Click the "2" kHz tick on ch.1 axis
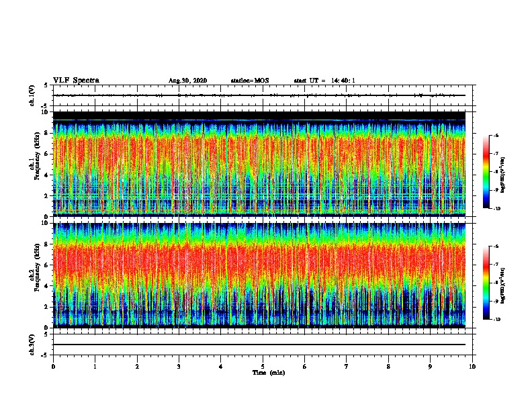Screen dimensions: 532x411 pyautogui.click(x=46, y=195)
